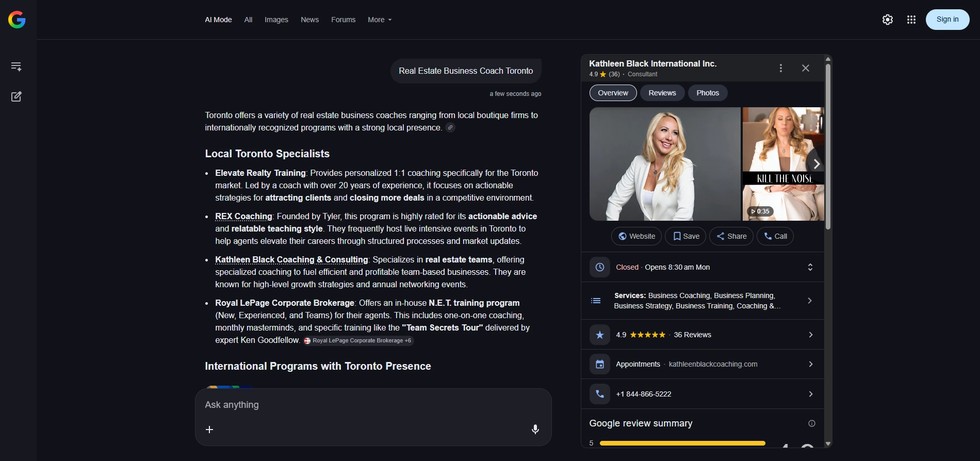Click the Closed · Opens 8:30 am Mon text
Screen dimensions: 980x461
coord(663,267)
